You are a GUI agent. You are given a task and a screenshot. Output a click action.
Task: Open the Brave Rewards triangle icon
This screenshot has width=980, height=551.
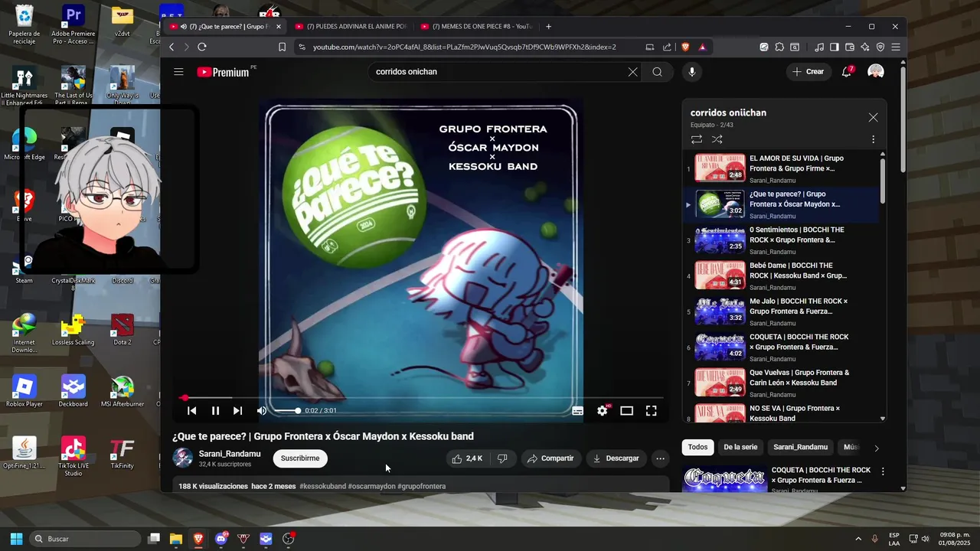[x=702, y=47]
